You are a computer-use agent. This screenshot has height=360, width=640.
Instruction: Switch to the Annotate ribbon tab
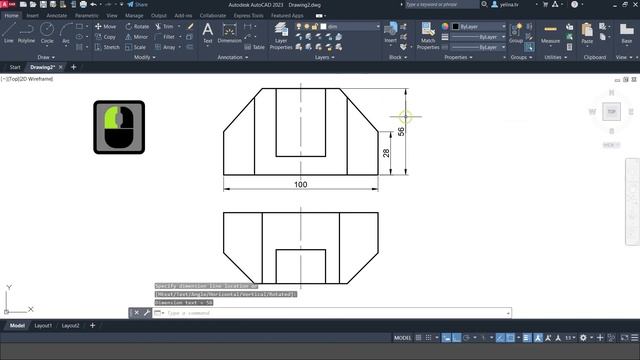pyautogui.click(x=56, y=16)
